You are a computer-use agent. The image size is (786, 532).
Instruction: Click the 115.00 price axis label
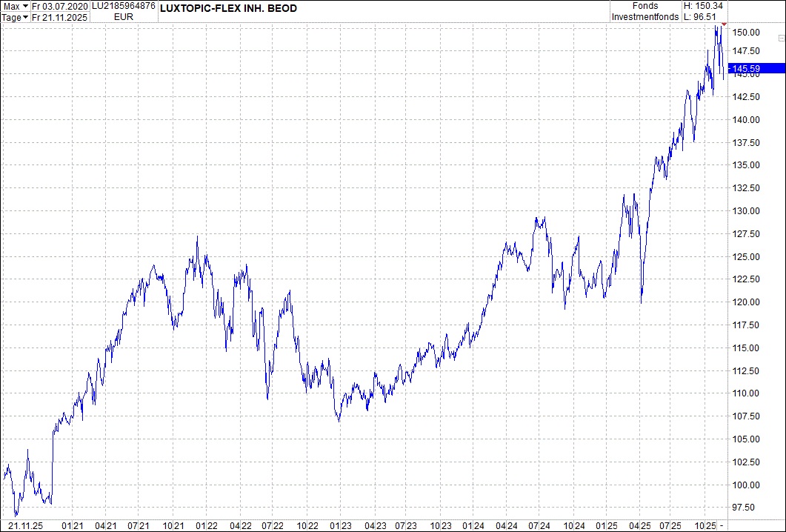pos(746,348)
